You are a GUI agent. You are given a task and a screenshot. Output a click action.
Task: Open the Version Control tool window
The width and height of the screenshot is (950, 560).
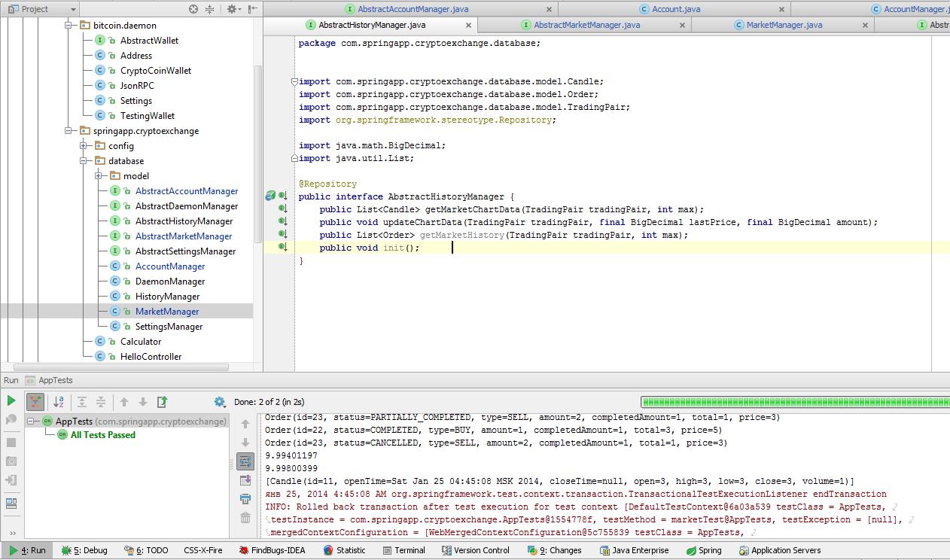(475, 550)
